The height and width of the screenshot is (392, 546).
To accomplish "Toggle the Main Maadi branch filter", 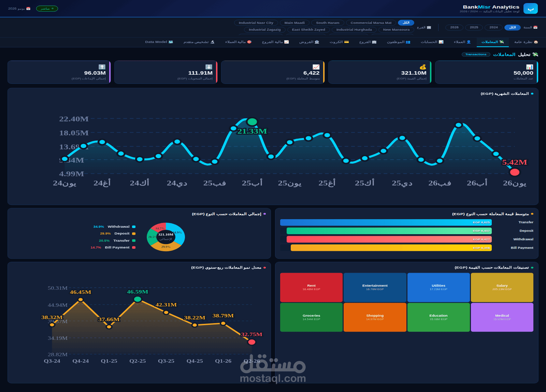I will [x=294, y=23].
